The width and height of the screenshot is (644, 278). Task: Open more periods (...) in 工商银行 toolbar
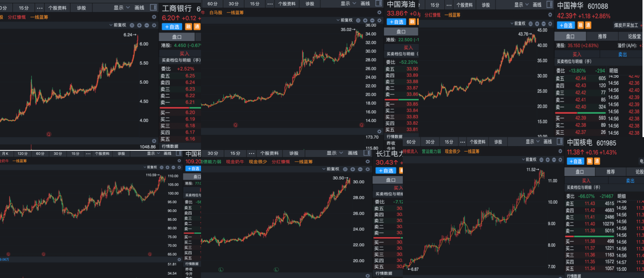point(39,8)
